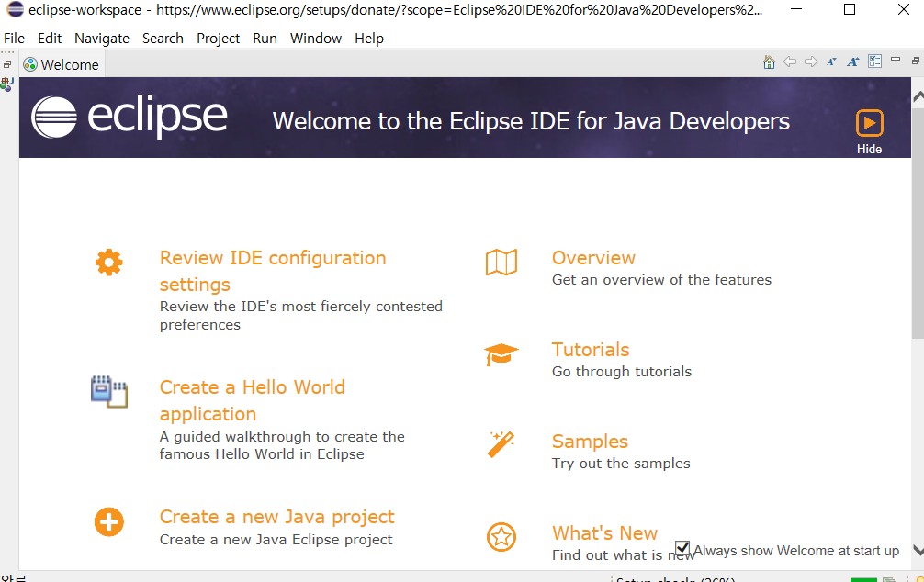
Task: Click 'Try out the samples' text
Action: (621, 464)
